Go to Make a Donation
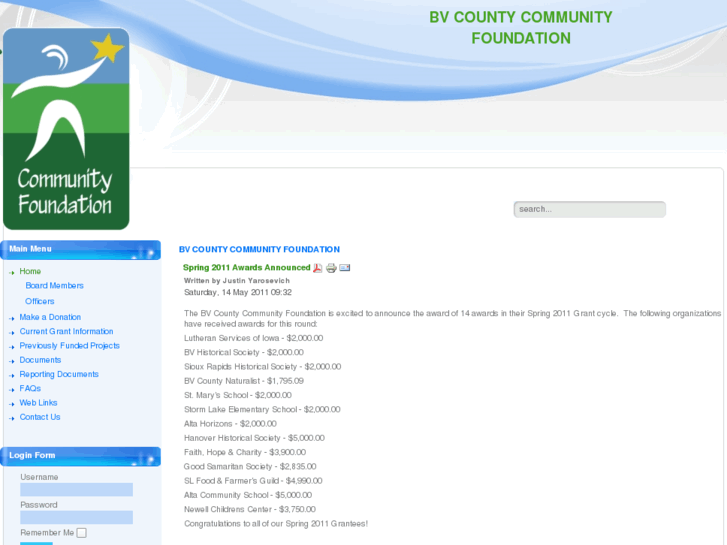Viewport: 727px width, 545px height. [50, 317]
